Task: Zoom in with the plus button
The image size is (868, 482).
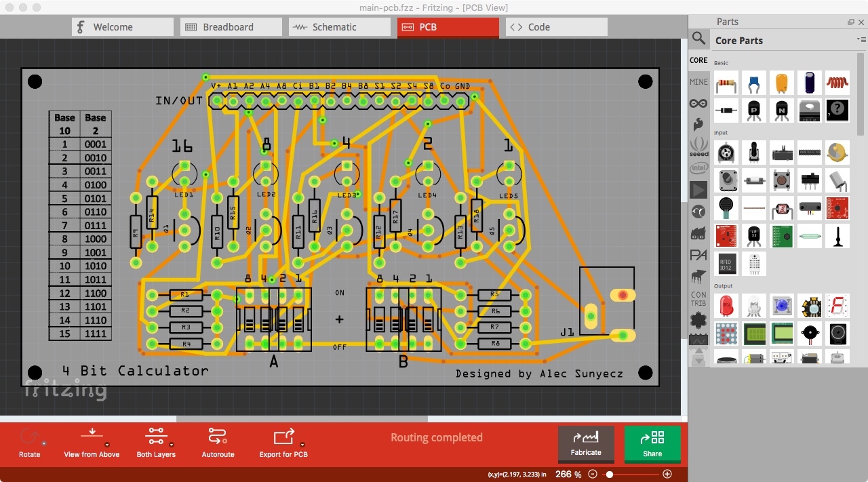Action: click(x=667, y=475)
